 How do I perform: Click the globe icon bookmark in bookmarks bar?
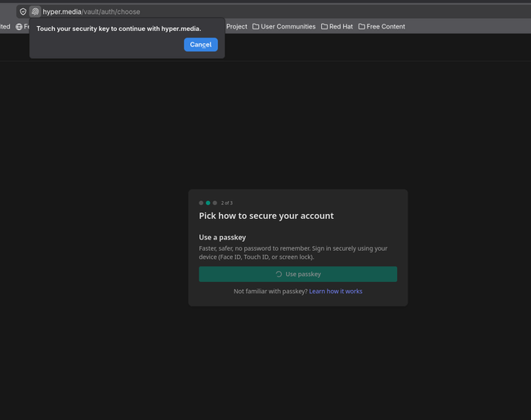pos(20,26)
